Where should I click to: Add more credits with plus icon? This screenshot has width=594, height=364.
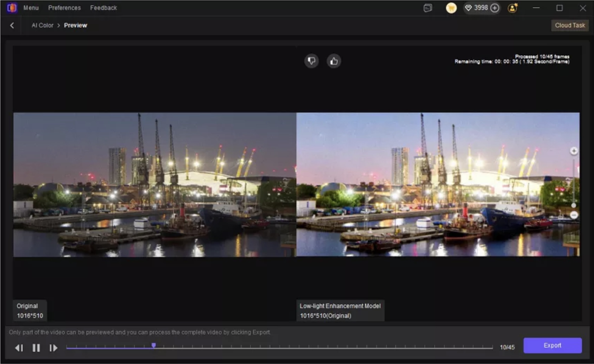(x=495, y=8)
